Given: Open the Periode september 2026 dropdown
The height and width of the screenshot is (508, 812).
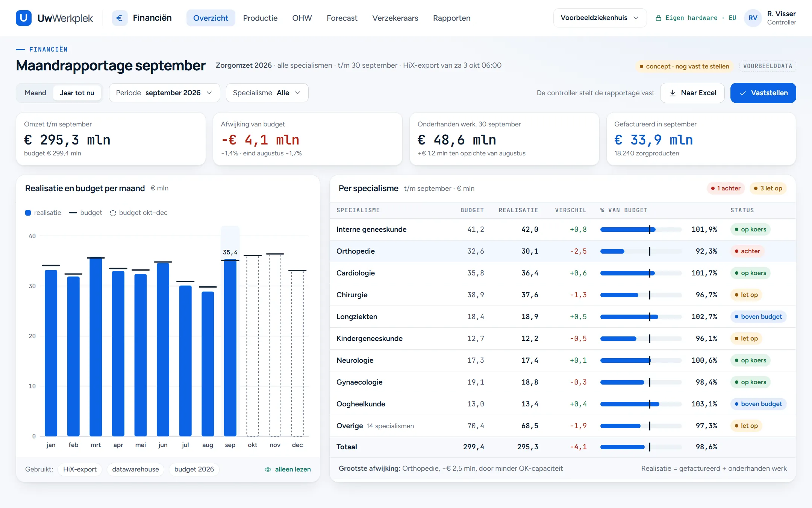Looking at the screenshot, I should pyautogui.click(x=164, y=93).
